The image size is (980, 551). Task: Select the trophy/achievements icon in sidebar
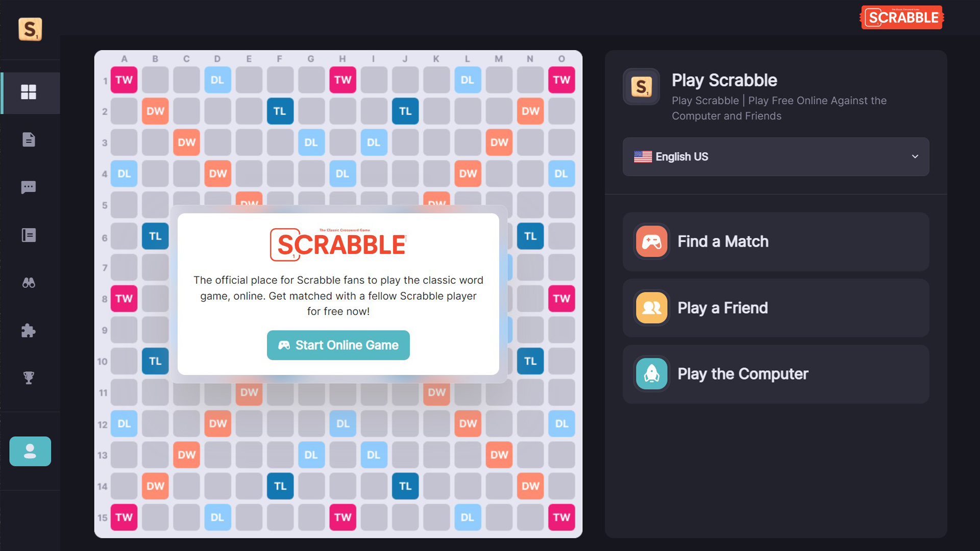(x=29, y=377)
